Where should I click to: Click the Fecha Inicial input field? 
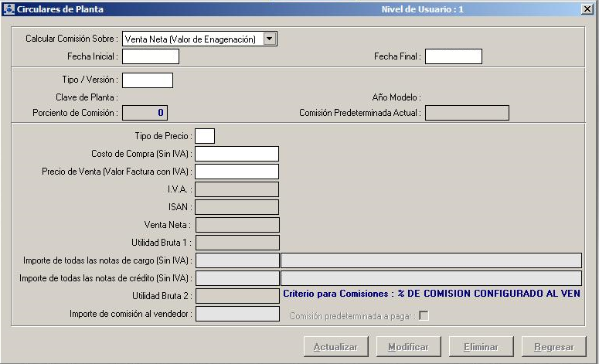pyautogui.click(x=151, y=56)
